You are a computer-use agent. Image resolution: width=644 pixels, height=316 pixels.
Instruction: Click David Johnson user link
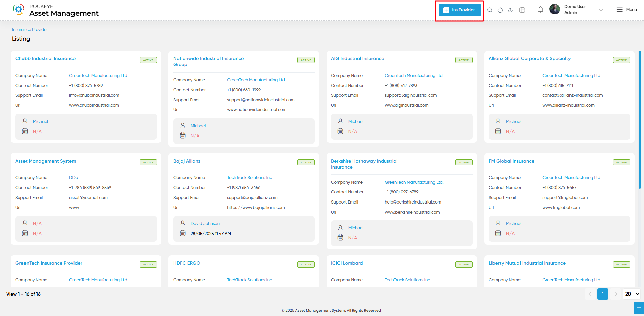pyautogui.click(x=205, y=224)
